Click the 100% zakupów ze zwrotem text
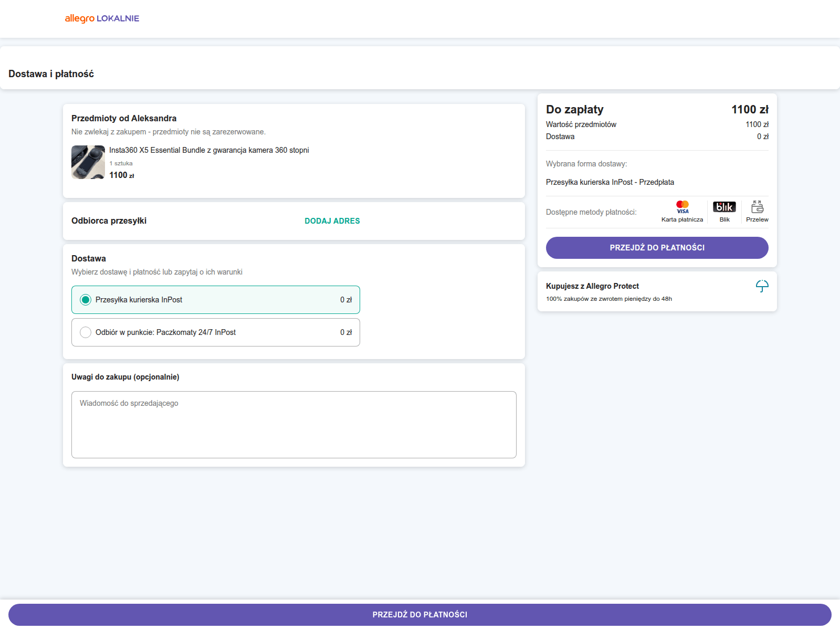 tap(609, 299)
